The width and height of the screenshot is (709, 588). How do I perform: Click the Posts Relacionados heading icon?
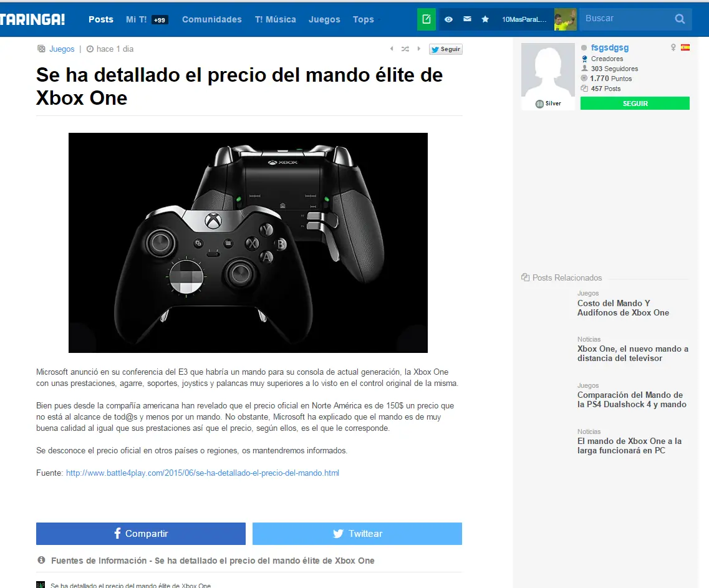coord(526,277)
